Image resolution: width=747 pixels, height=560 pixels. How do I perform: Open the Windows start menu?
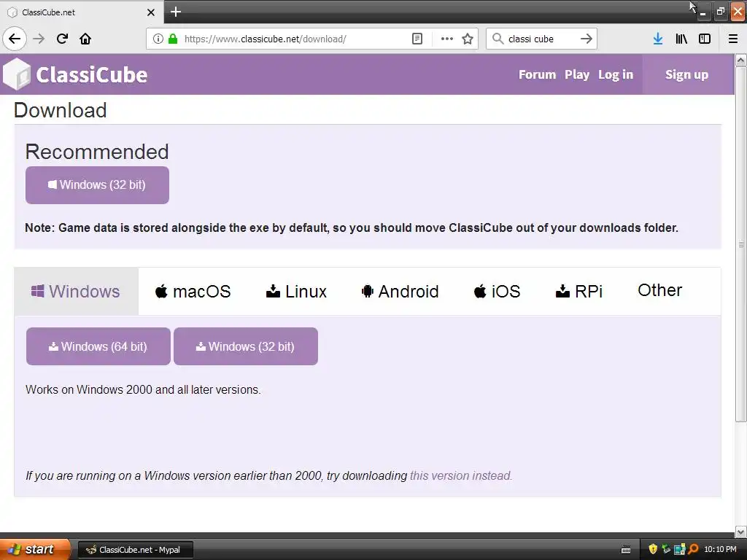(x=35, y=549)
